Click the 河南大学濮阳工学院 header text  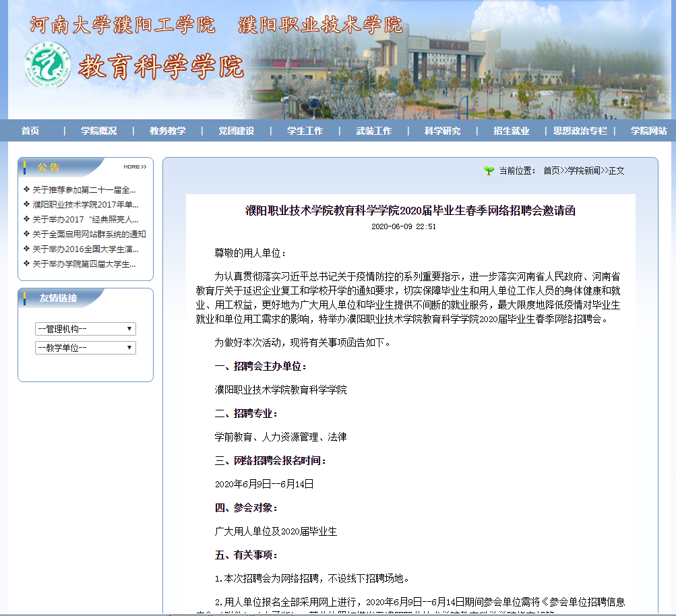pos(123,25)
